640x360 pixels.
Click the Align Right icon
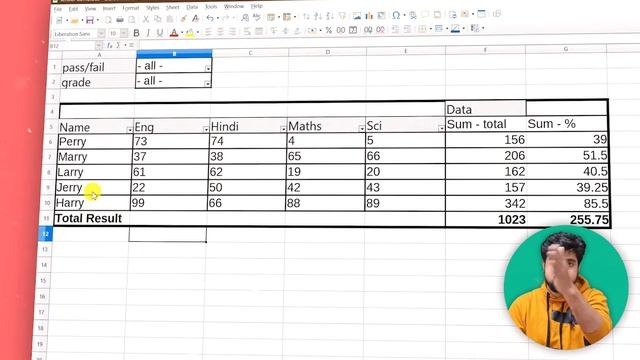pyautogui.click(x=232, y=31)
